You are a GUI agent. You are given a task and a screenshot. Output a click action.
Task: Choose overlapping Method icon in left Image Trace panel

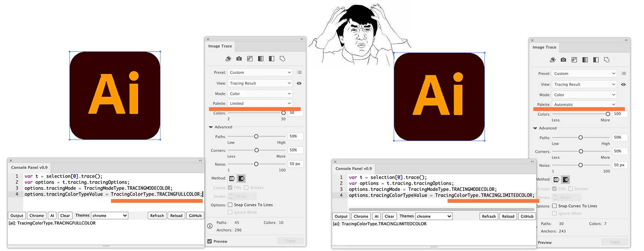[x=241, y=179]
